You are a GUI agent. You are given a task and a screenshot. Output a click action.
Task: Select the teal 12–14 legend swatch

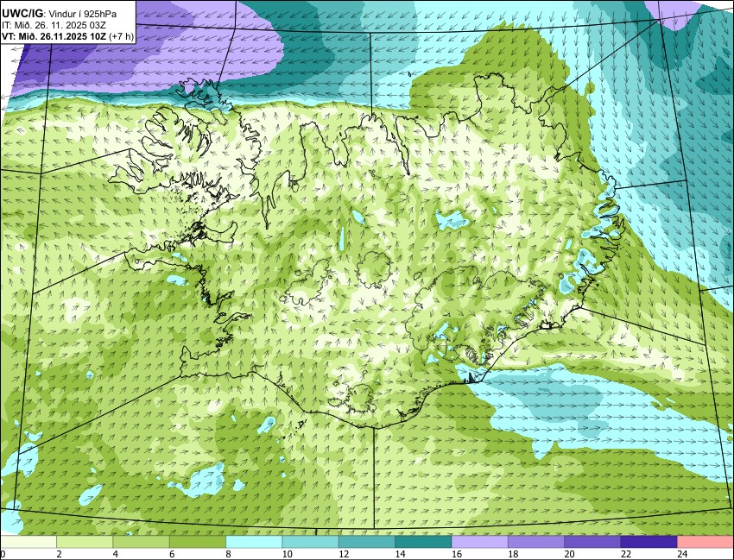(367, 542)
